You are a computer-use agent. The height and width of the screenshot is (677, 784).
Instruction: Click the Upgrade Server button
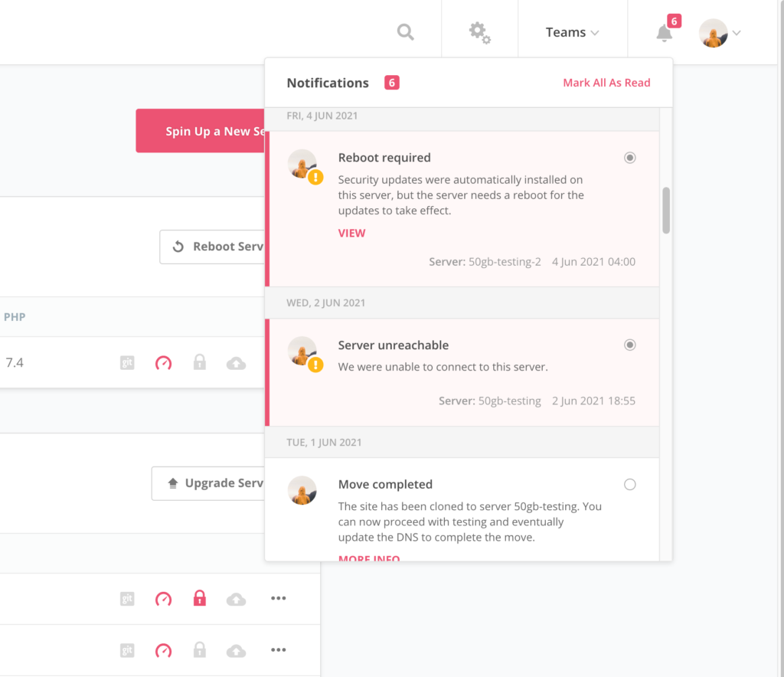pyautogui.click(x=209, y=483)
